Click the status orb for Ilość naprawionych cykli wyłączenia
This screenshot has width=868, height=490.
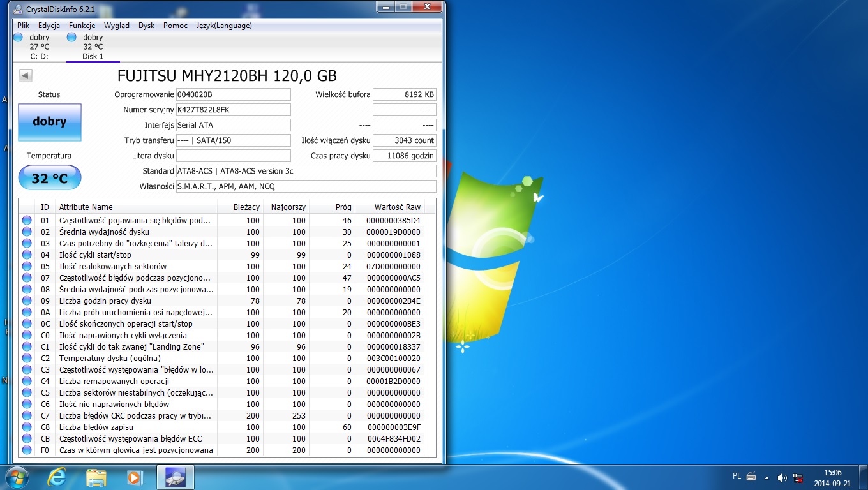[x=27, y=335]
